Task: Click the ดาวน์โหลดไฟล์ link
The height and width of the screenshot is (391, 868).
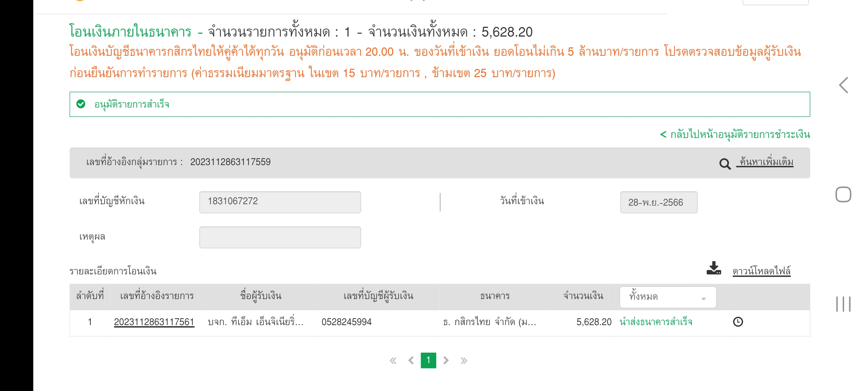Action: (x=761, y=271)
